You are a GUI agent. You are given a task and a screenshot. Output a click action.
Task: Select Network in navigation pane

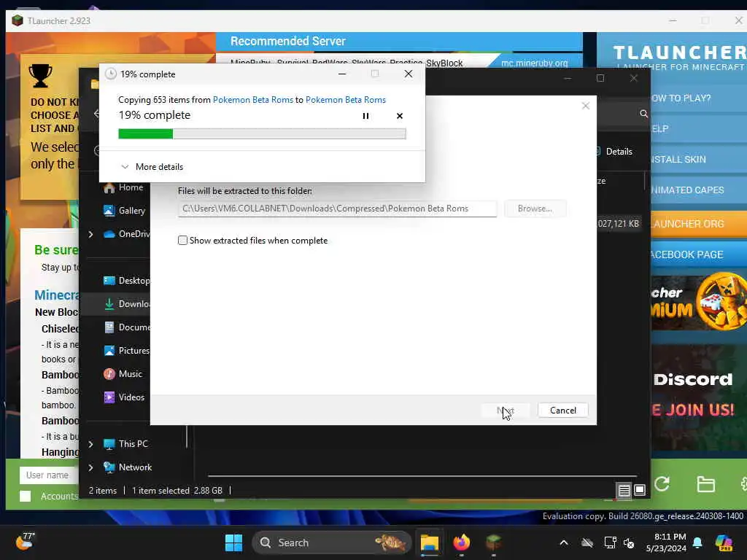click(x=128, y=467)
